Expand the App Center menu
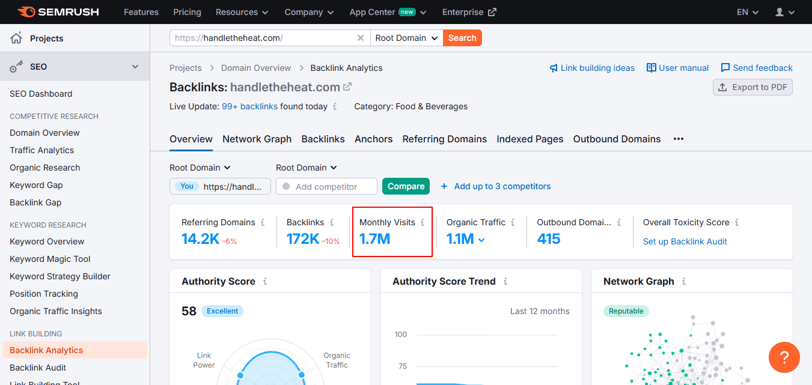812x385 pixels. [x=388, y=12]
